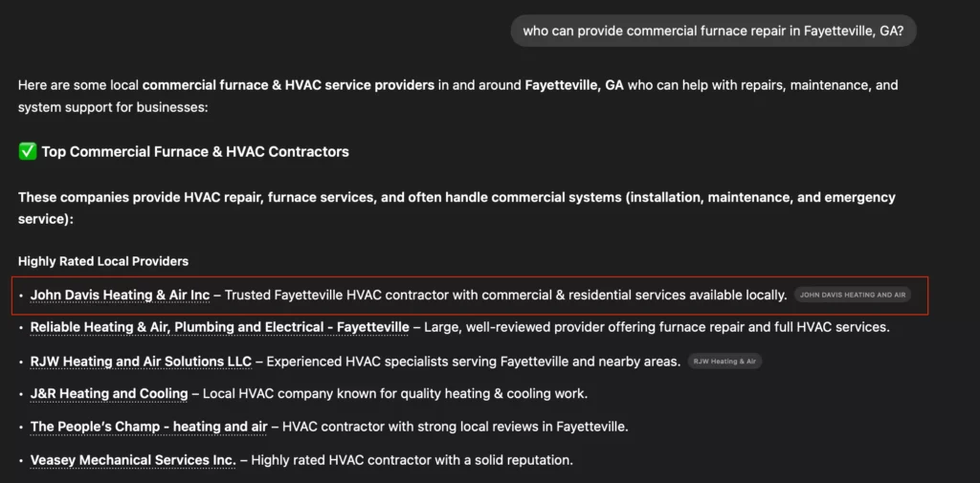Image resolution: width=980 pixels, height=483 pixels.
Task: Open the Veasey Mechanical Services Inc. link
Action: pos(133,460)
